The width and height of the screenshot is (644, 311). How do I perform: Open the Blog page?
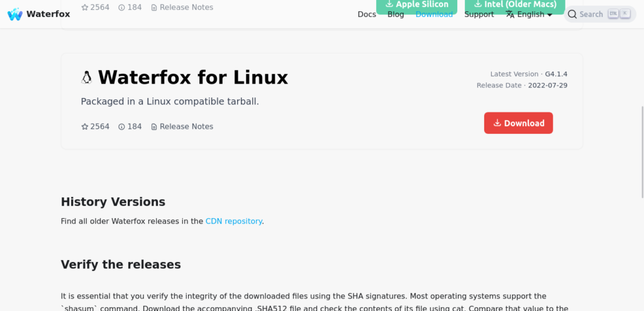(x=396, y=14)
